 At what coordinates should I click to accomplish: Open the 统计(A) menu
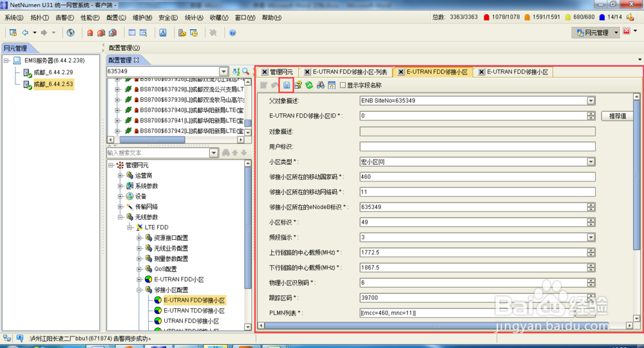(194, 17)
